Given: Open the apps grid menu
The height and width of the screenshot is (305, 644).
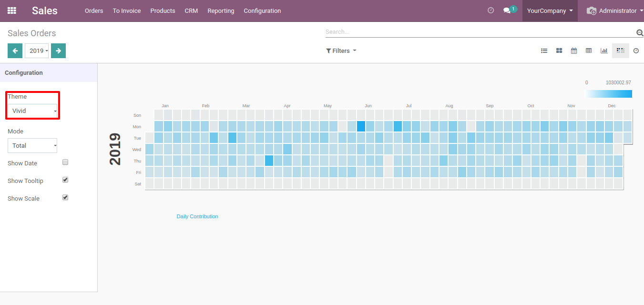Looking at the screenshot, I should pos(12,10).
